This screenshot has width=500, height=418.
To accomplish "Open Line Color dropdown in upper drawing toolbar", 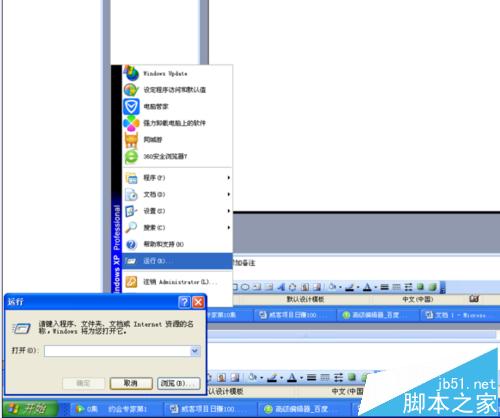I will (x=358, y=287).
